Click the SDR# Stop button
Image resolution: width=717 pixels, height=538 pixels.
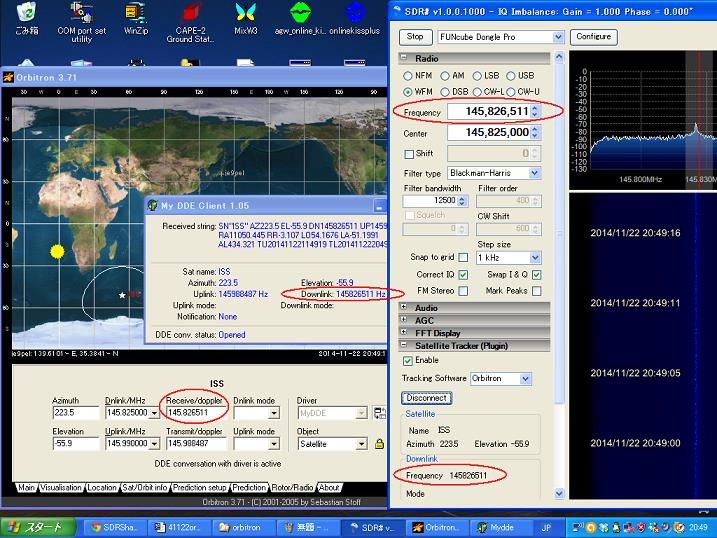(415, 37)
